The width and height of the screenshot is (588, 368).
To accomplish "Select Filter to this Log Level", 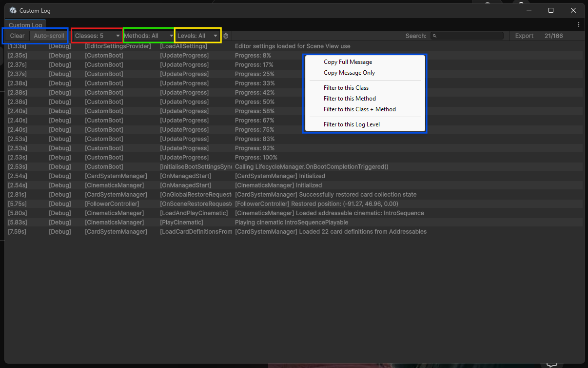I will coord(352,124).
